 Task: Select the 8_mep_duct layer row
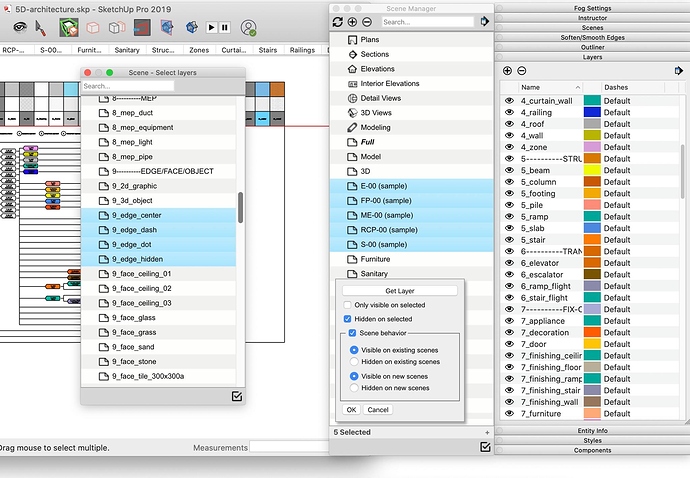tap(158, 113)
